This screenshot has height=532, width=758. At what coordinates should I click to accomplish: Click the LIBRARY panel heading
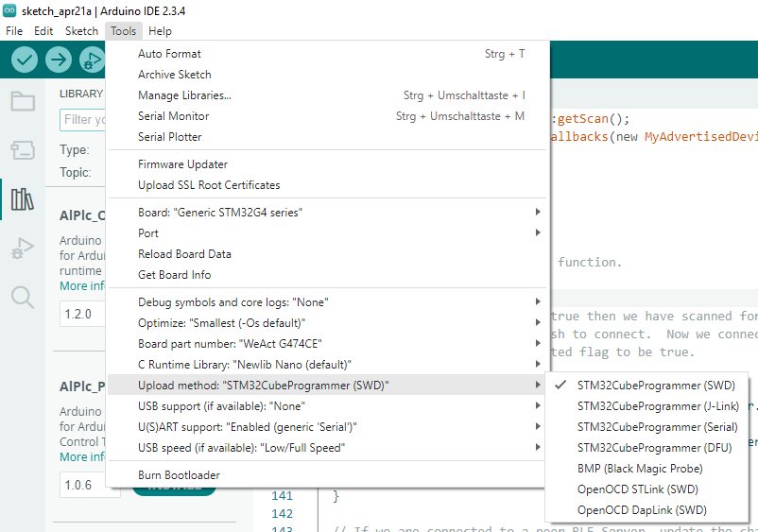(81, 94)
